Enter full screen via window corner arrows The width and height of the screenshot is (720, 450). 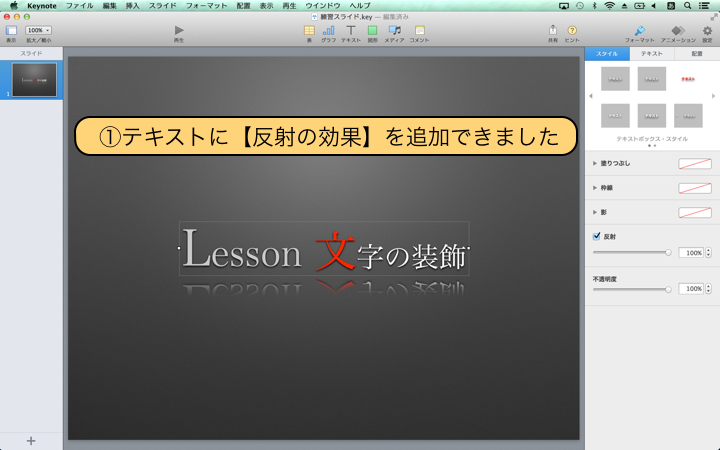[714, 17]
